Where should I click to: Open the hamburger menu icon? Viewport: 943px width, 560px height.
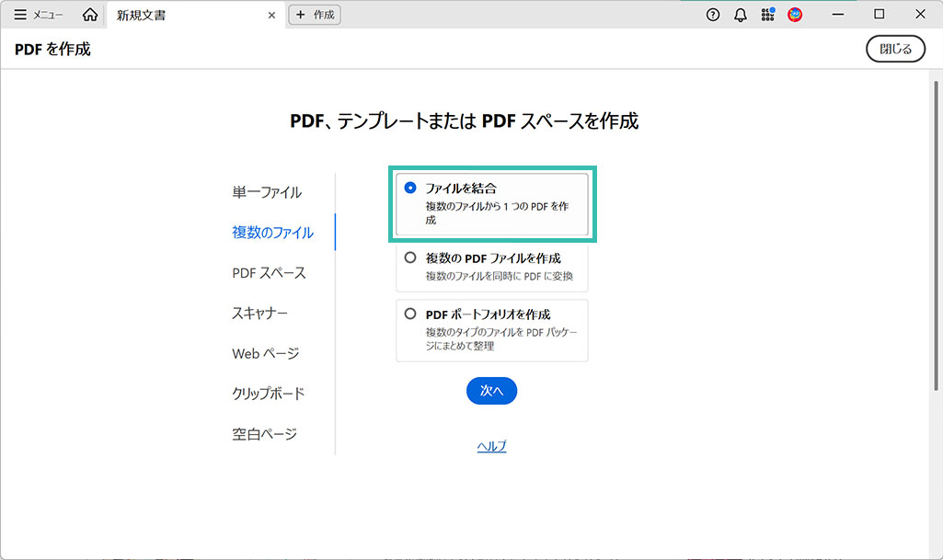pos(20,15)
